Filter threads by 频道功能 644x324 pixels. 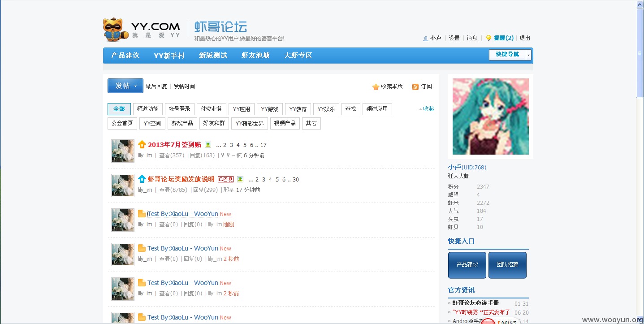(148, 109)
